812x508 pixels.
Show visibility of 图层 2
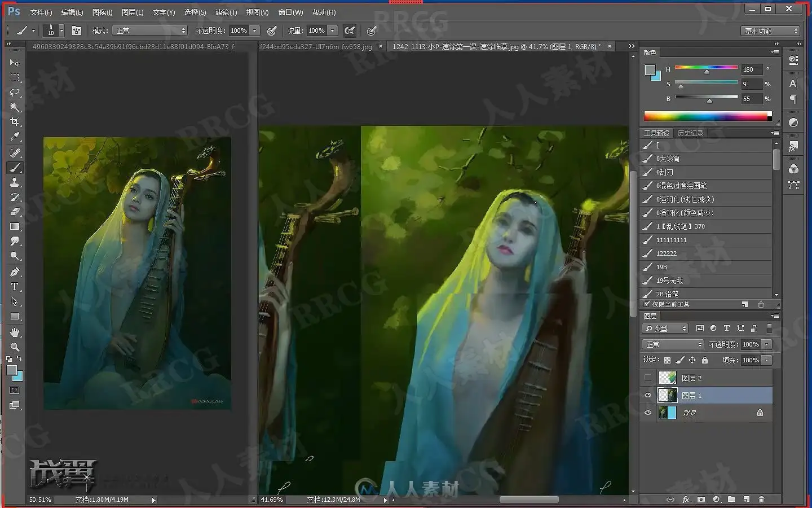648,378
